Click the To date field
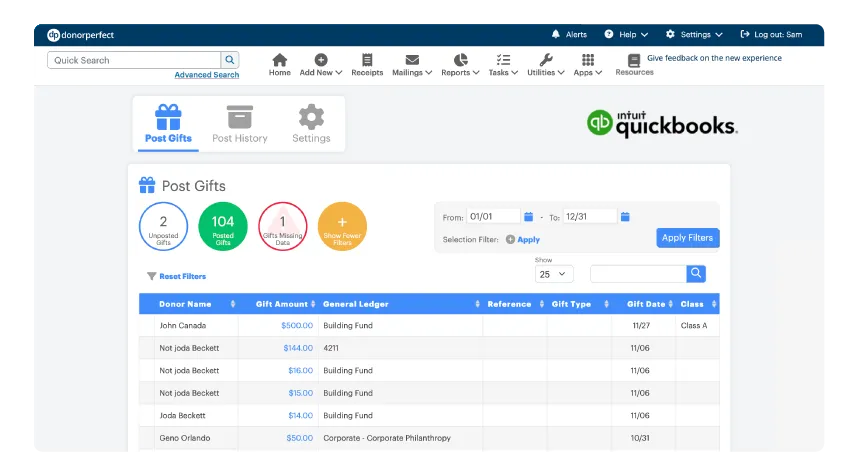This screenshot has height=470, width=859. 589,216
